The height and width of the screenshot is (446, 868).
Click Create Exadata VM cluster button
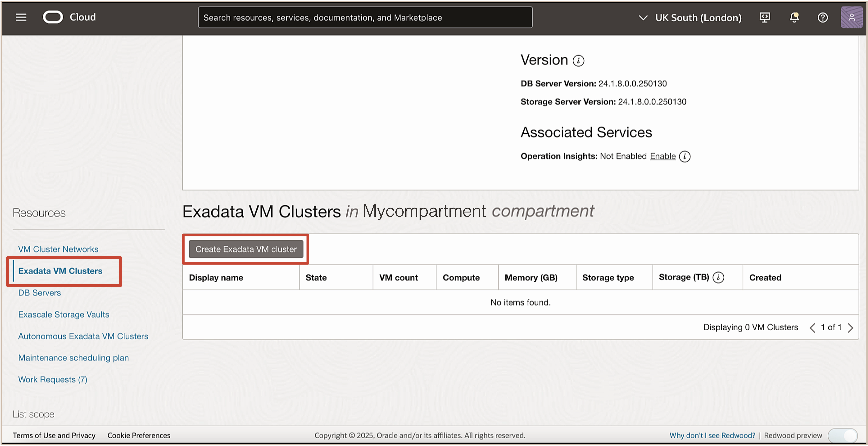click(x=246, y=249)
